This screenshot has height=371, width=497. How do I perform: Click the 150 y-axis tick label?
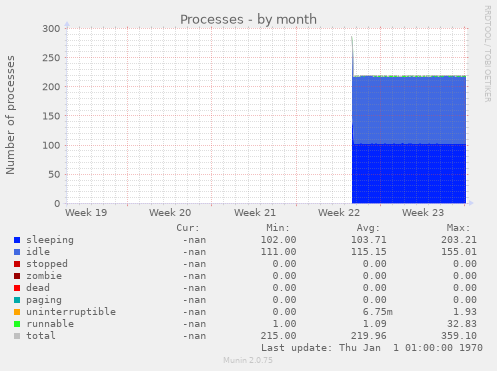[51, 116]
